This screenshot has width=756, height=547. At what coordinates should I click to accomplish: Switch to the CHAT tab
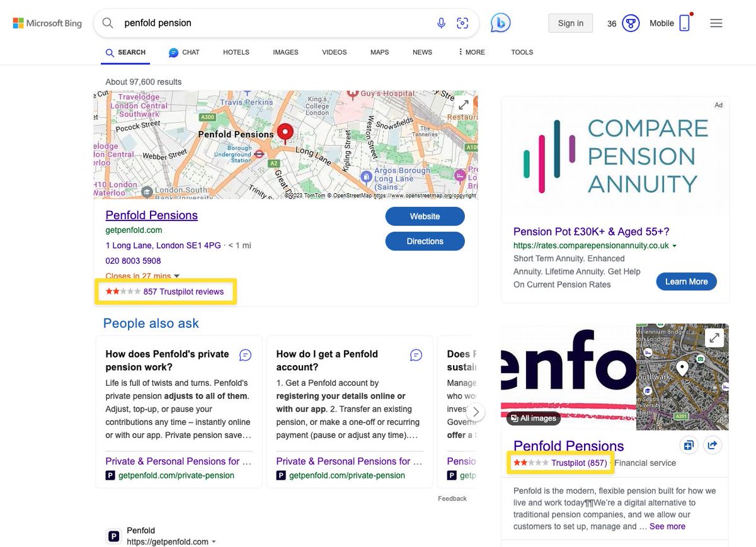(x=184, y=52)
